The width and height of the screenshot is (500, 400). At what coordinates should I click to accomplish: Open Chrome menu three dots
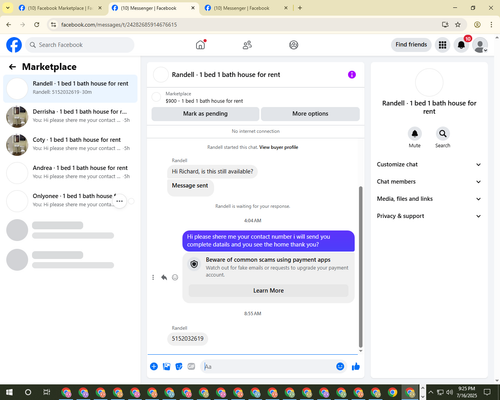tap(491, 25)
